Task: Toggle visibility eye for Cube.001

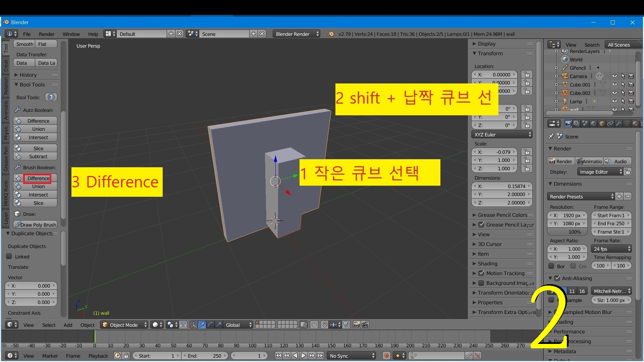Action: [614, 84]
